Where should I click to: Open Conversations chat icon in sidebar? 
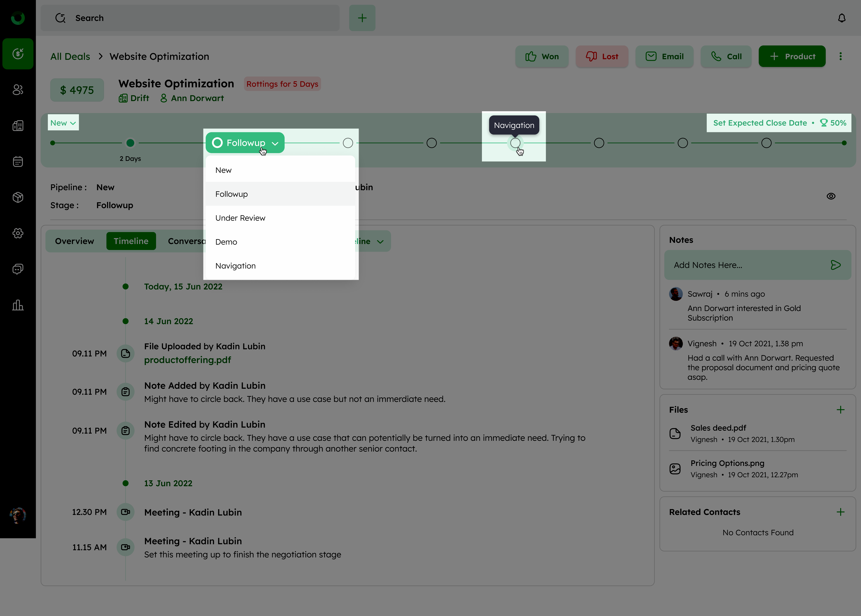tap(18, 269)
